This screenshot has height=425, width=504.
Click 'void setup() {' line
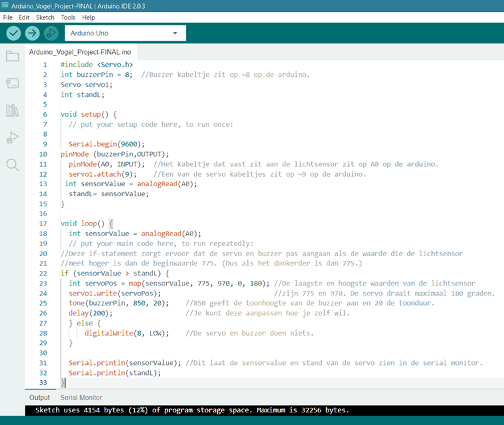(89, 115)
